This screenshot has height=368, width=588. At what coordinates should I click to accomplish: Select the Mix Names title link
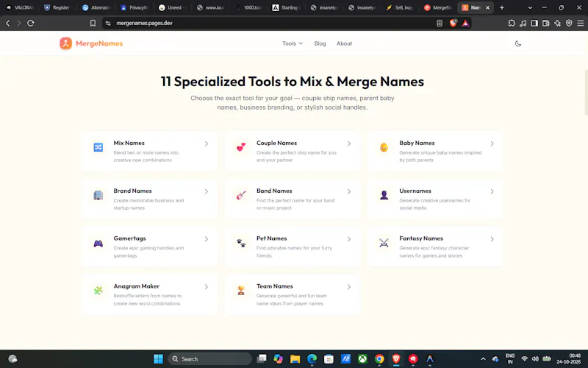coord(129,143)
